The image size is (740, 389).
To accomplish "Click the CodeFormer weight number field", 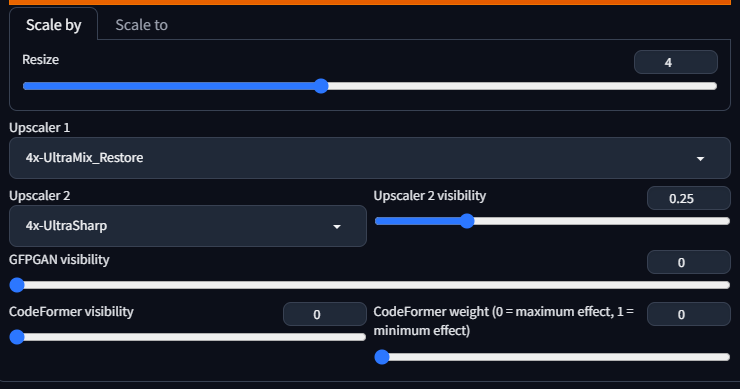I will point(689,314).
